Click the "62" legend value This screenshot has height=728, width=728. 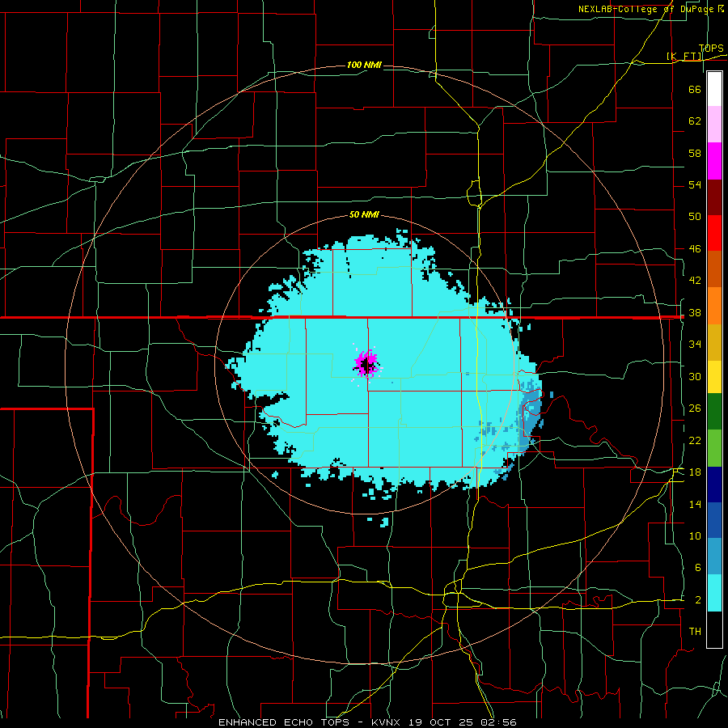click(x=695, y=121)
